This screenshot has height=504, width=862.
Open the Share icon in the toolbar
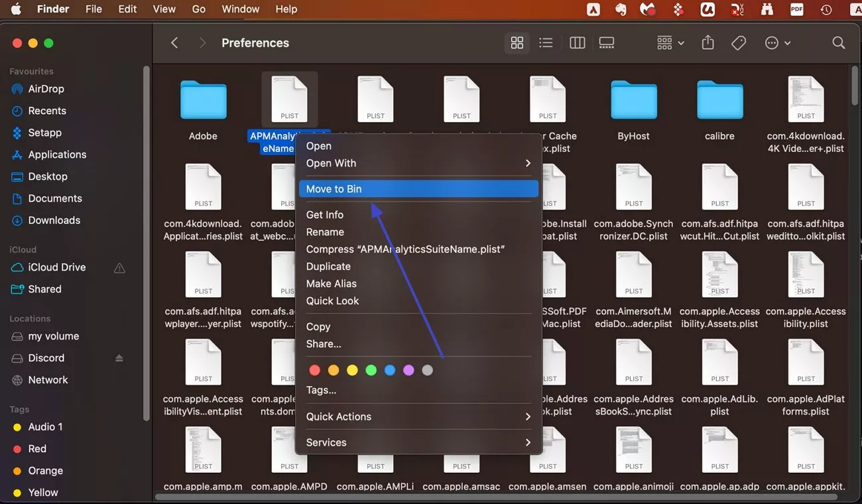click(x=708, y=42)
